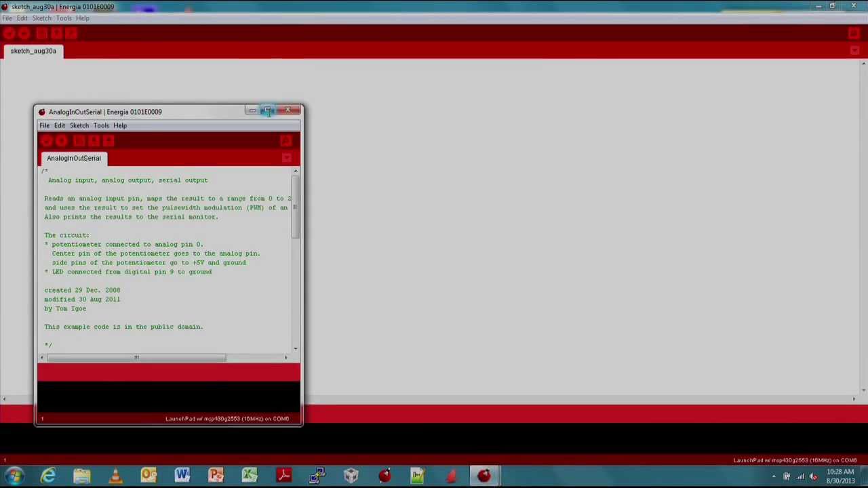
Task: Restore down the sketch_aug30a window
Action: pyautogui.click(x=833, y=6)
